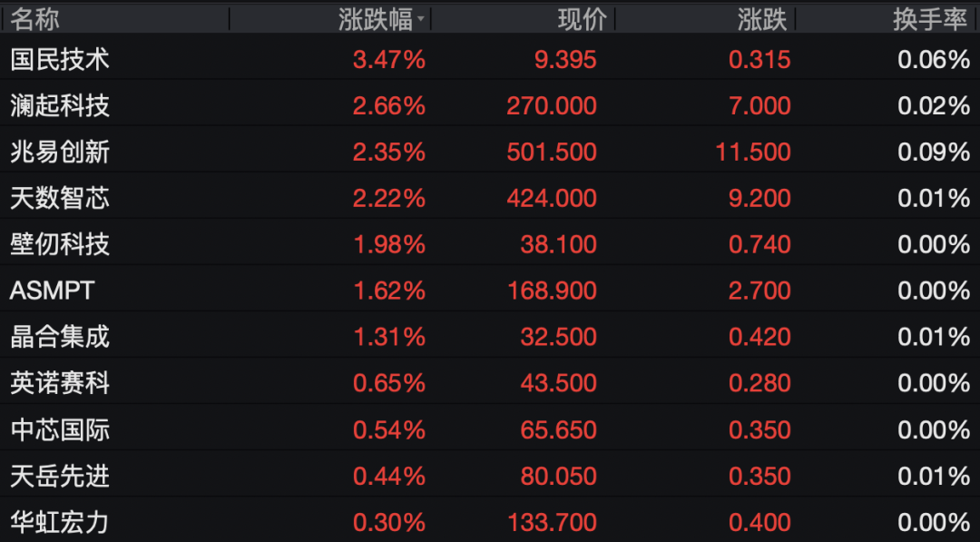Open 晶合集成 stock row

tap(490, 337)
